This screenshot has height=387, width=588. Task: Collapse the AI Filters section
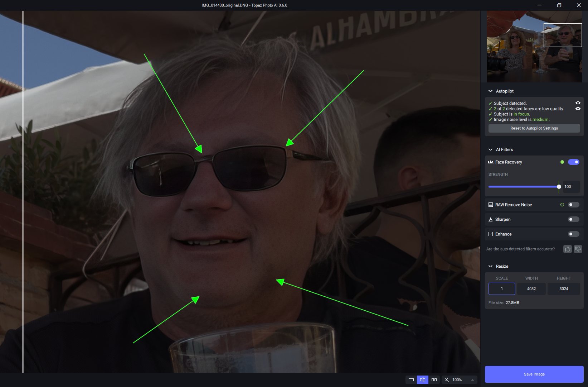coord(490,150)
